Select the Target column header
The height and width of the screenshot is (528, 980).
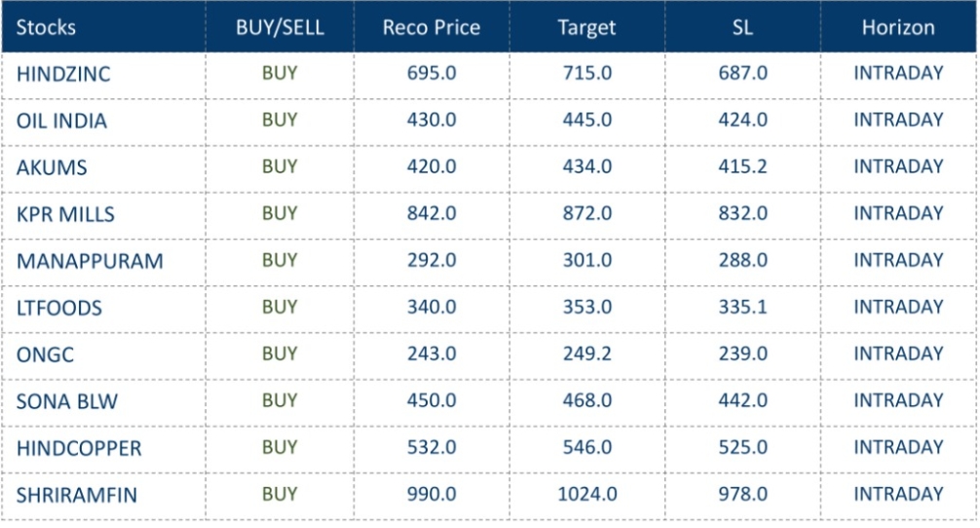coord(586,27)
